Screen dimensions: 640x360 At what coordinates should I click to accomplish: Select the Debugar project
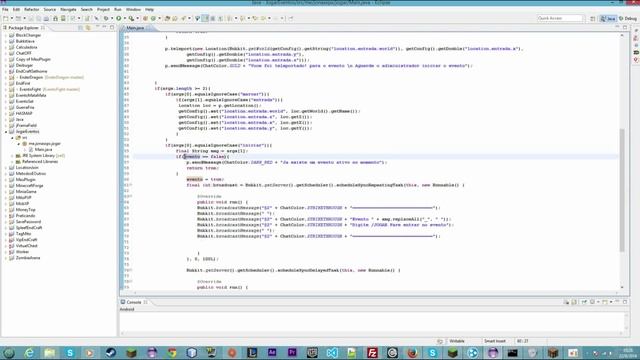point(24,65)
